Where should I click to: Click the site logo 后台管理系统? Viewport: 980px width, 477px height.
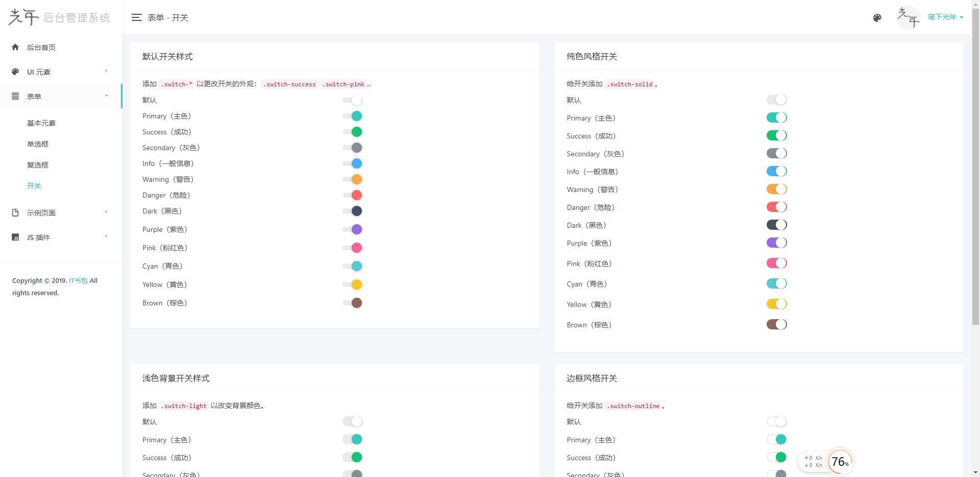60,17
